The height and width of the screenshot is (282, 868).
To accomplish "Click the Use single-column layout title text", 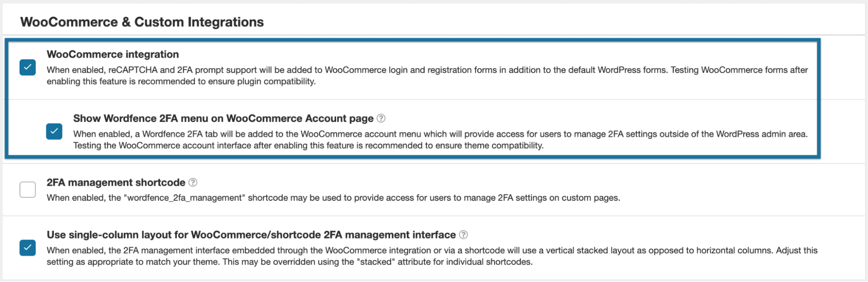I will (x=251, y=235).
